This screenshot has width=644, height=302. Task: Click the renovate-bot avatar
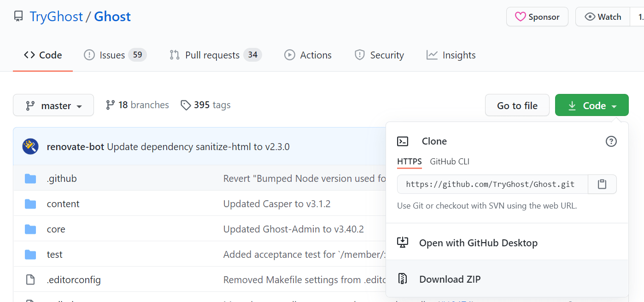(x=30, y=146)
